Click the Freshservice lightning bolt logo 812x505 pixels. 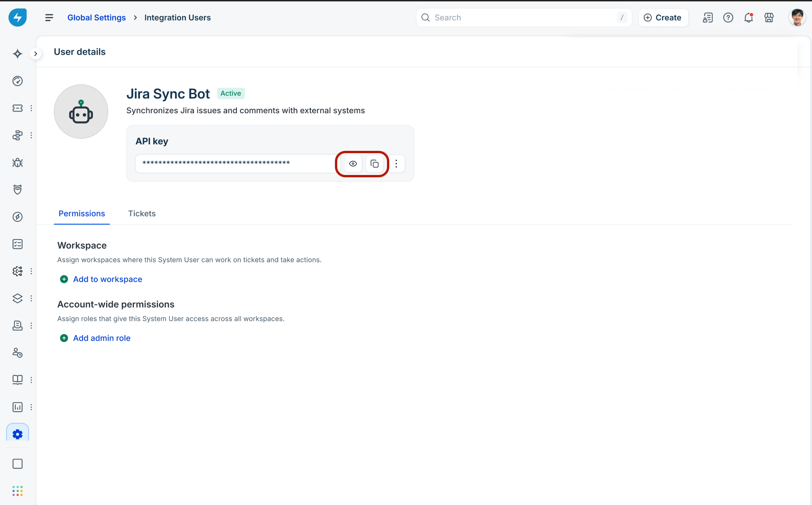(x=18, y=18)
